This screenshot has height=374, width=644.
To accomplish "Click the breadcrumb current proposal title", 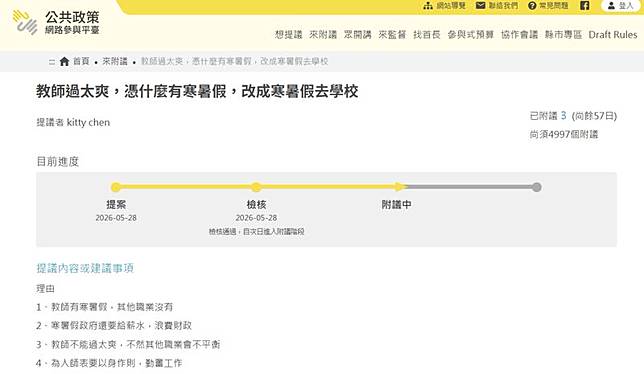I will [234, 62].
